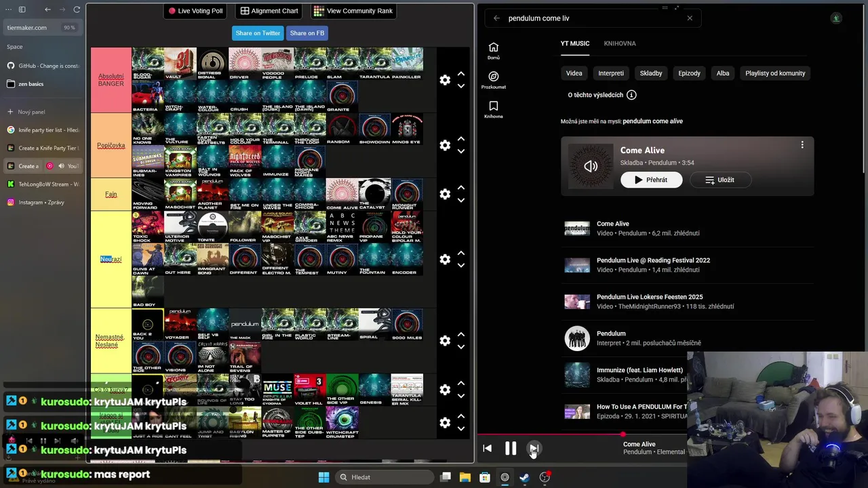Image resolution: width=868 pixels, height=488 pixels.
Task: Go to Domů in YouTube Music sidebar
Action: (494, 51)
